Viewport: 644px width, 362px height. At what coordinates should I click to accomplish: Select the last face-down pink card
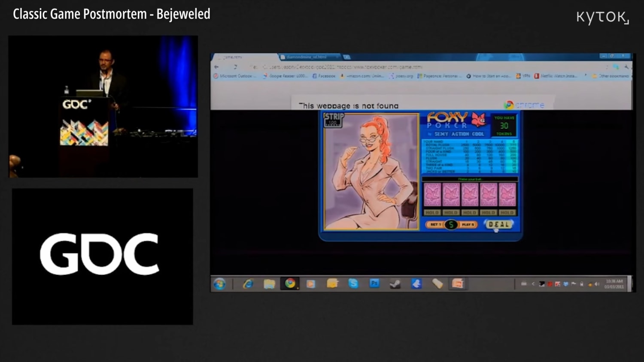507,195
